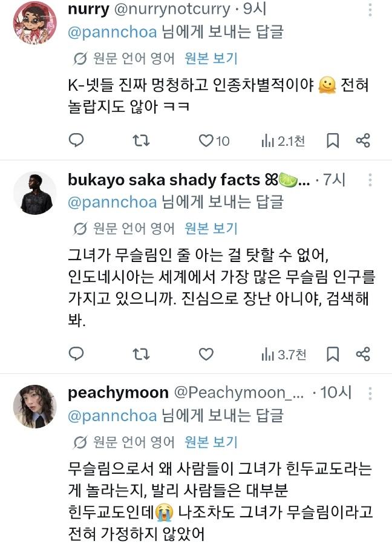The image size is (392, 547).
Task: Reply to nurry's tweet via comment icon
Action: point(76,140)
